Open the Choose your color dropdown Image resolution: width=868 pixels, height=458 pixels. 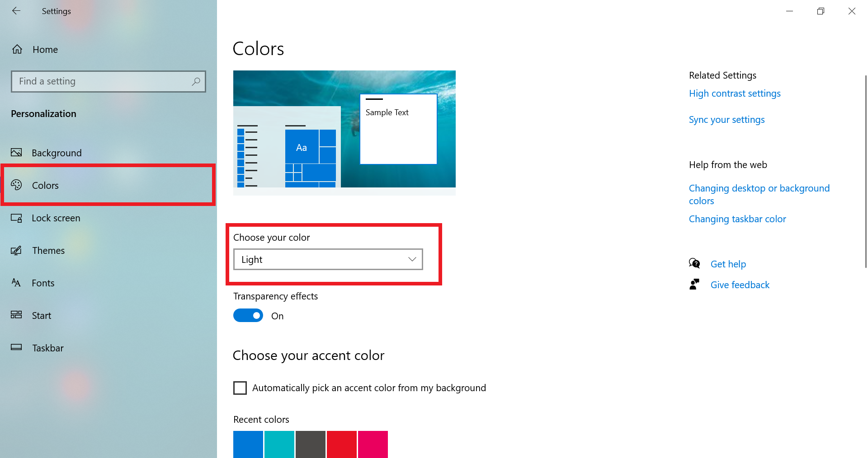pyautogui.click(x=328, y=259)
